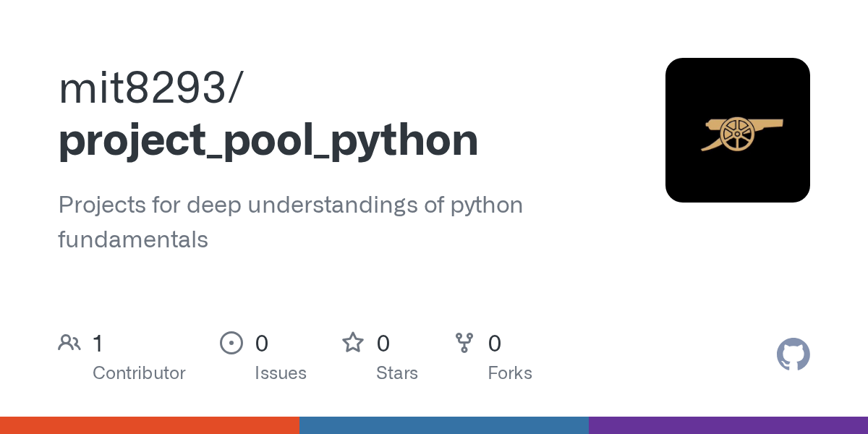Open GitHub via the Octocat logo

[x=793, y=354]
